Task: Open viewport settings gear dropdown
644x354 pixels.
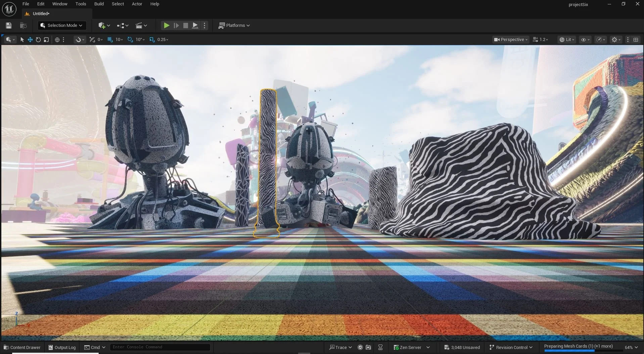Action: point(616,40)
